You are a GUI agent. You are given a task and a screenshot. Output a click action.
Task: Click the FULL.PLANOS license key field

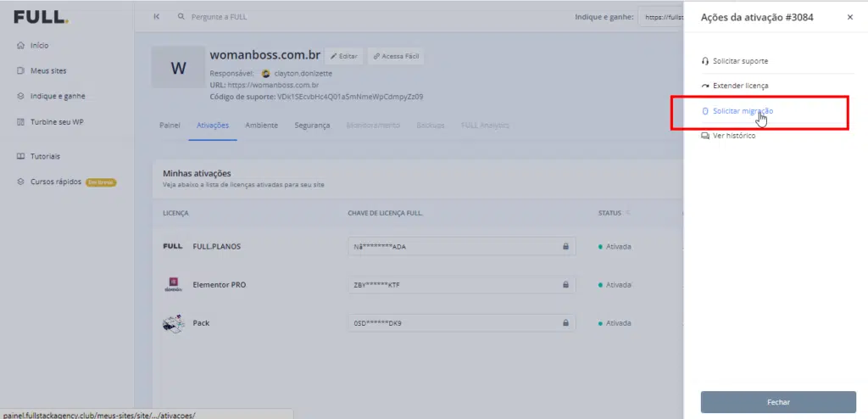[462, 247]
